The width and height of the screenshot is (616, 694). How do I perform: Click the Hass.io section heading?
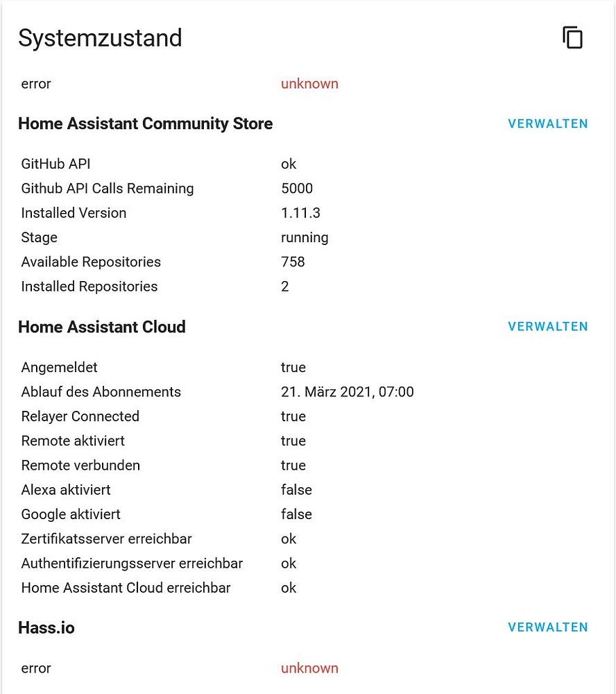click(46, 627)
